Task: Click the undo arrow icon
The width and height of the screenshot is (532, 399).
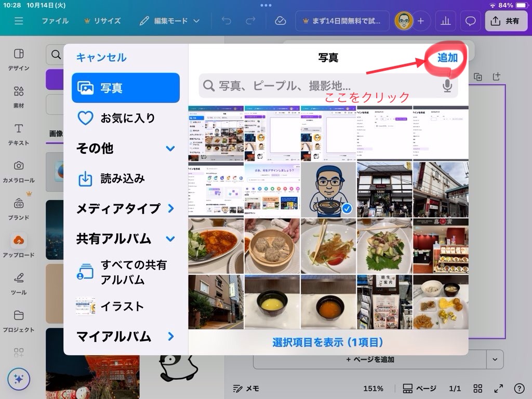Action: [227, 21]
